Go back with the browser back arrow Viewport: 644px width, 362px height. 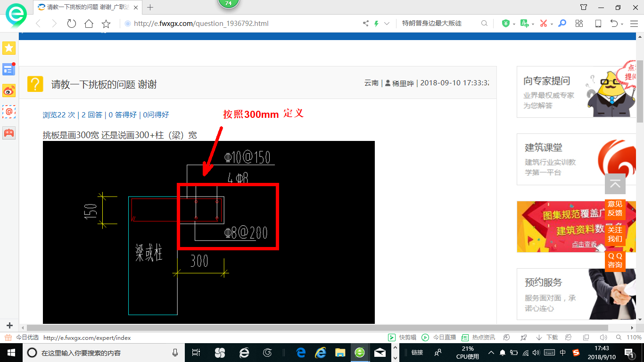point(38,24)
